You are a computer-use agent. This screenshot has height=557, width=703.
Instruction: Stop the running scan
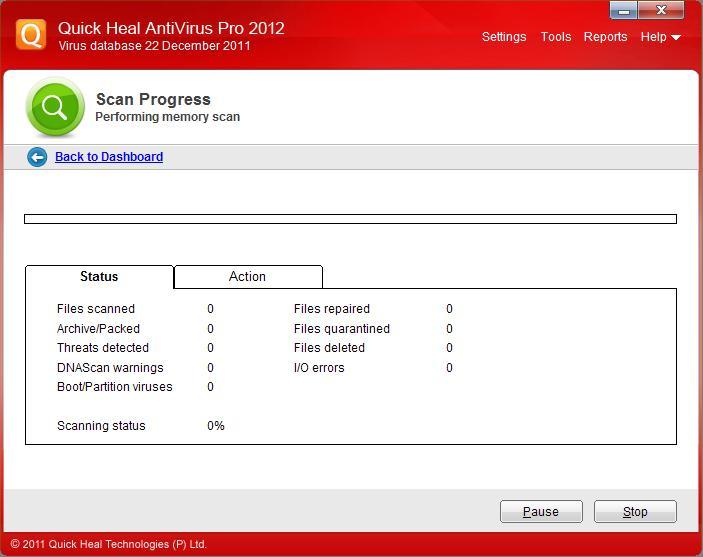point(635,512)
